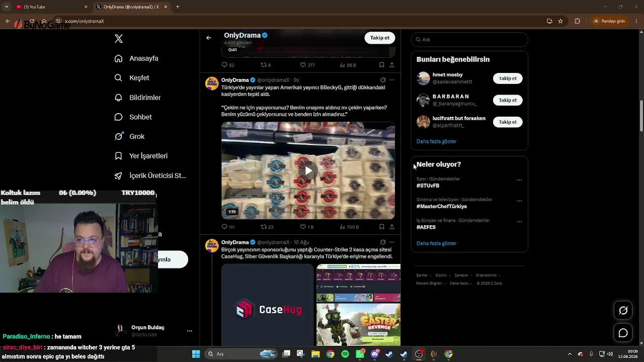The height and width of the screenshot is (362, 644).
Task: Bookmark this page with the star icon
Action: (x=560, y=21)
